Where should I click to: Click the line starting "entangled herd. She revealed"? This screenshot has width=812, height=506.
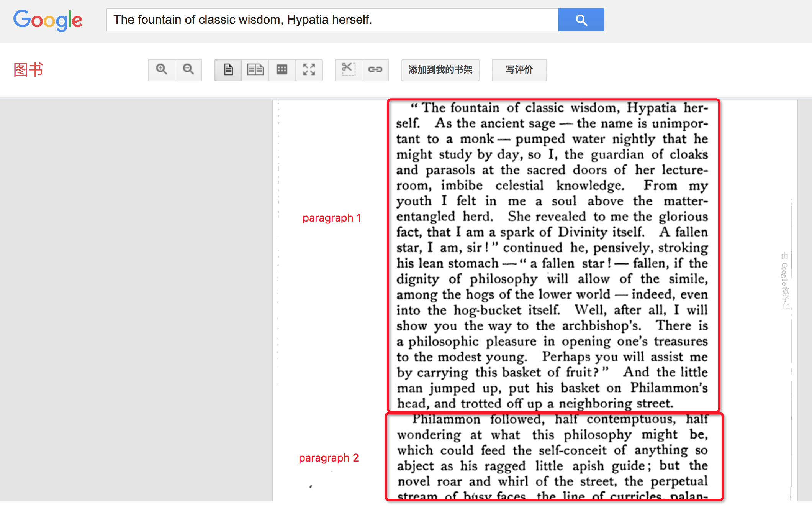[552, 217]
